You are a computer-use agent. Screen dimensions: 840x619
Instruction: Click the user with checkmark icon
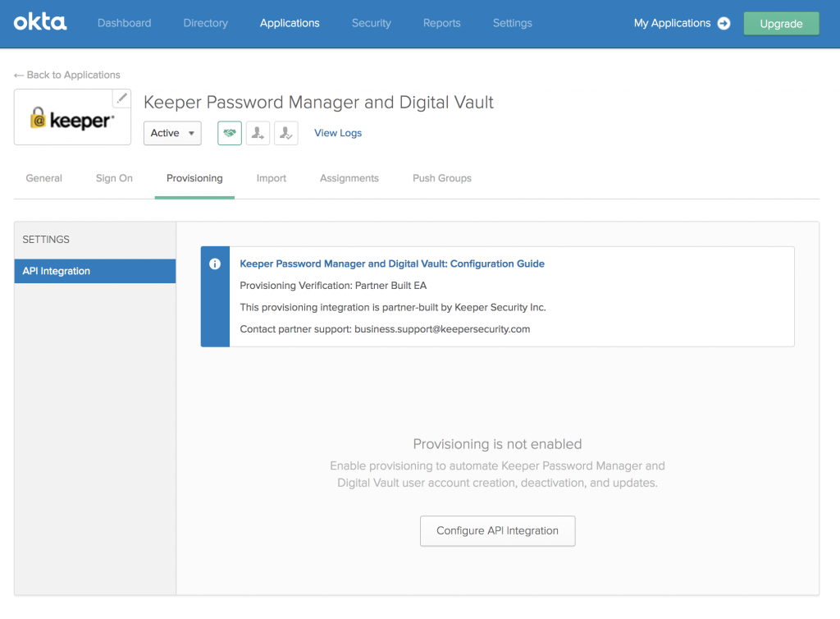286,133
